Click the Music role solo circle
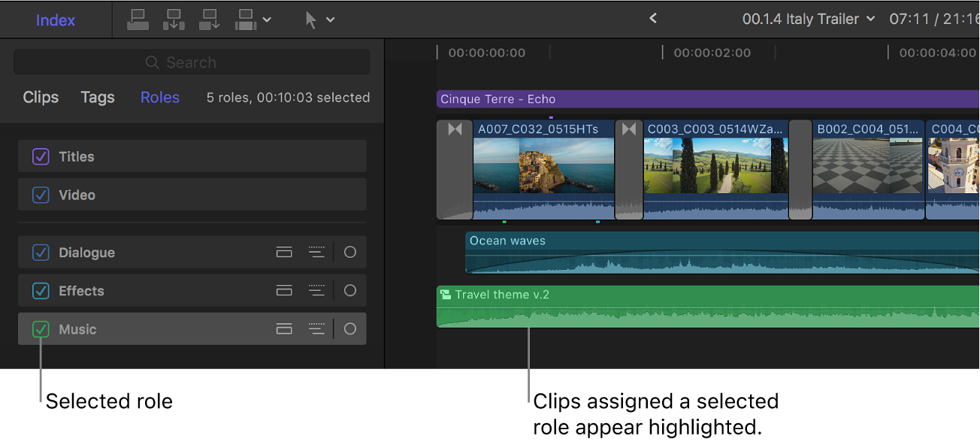The width and height of the screenshot is (980, 448). tap(349, 328)
